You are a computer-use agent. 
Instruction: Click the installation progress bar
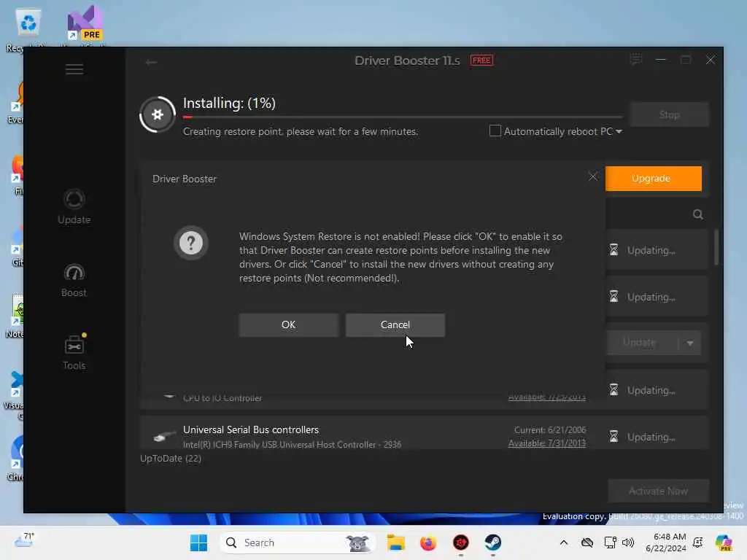[403, 117]
